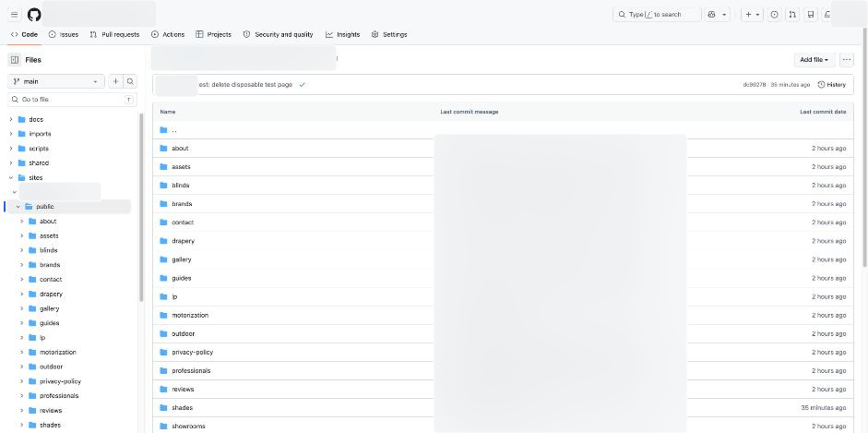Open the drapery folder in file list
This screenshot has width=868, height=433.
pos(184,241)
